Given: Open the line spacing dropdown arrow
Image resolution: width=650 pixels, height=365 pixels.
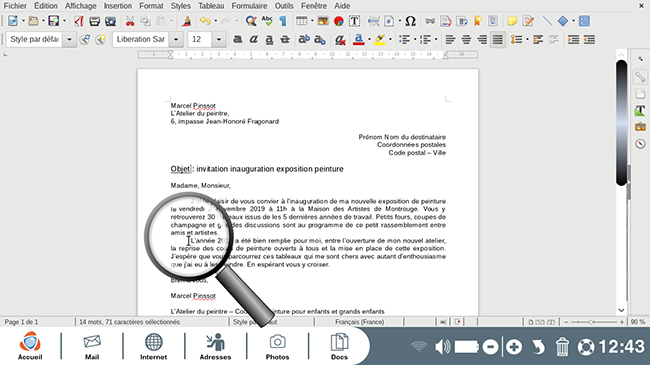Looking at the screenshot, I should (x=527, y=39).
